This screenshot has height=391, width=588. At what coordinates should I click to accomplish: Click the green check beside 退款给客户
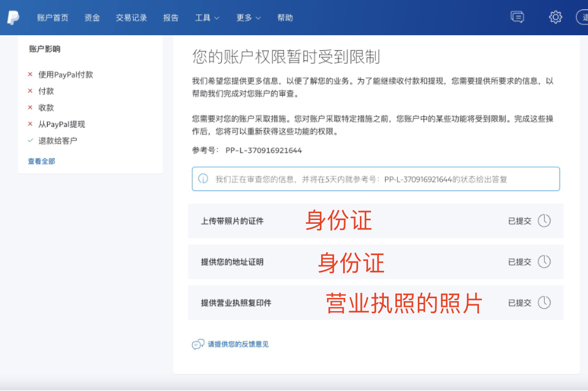(x=30, y=140)
